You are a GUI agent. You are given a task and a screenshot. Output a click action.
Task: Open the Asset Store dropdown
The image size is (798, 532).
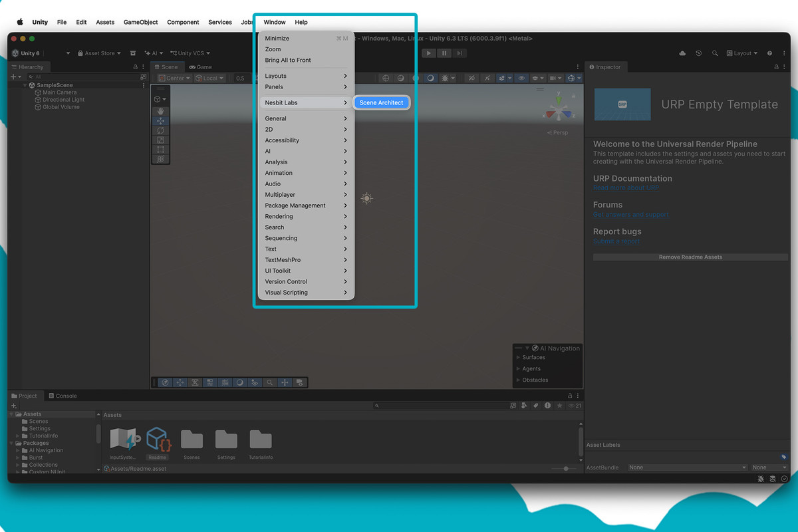tap(99, 53)
